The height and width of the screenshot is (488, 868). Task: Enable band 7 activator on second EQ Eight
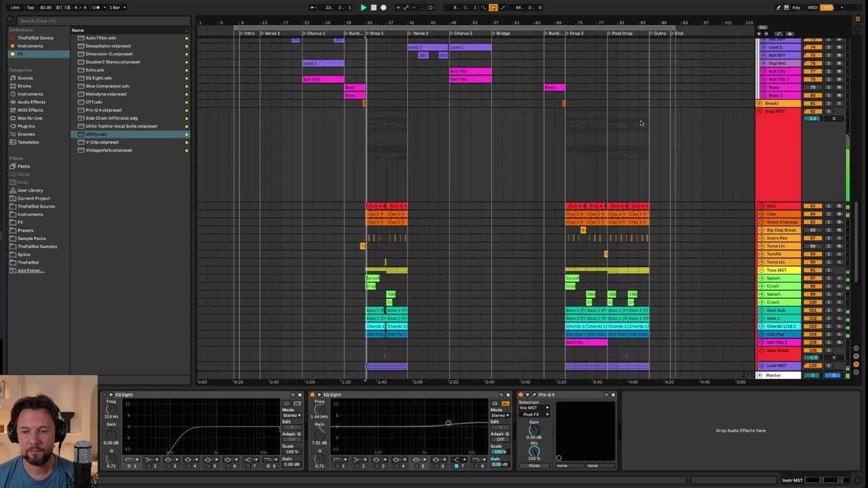456,466
